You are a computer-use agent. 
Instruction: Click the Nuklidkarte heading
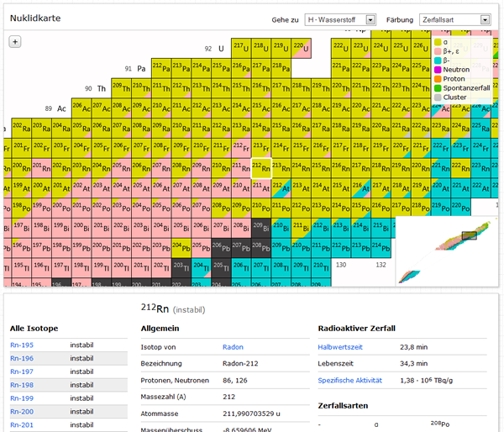35,18
